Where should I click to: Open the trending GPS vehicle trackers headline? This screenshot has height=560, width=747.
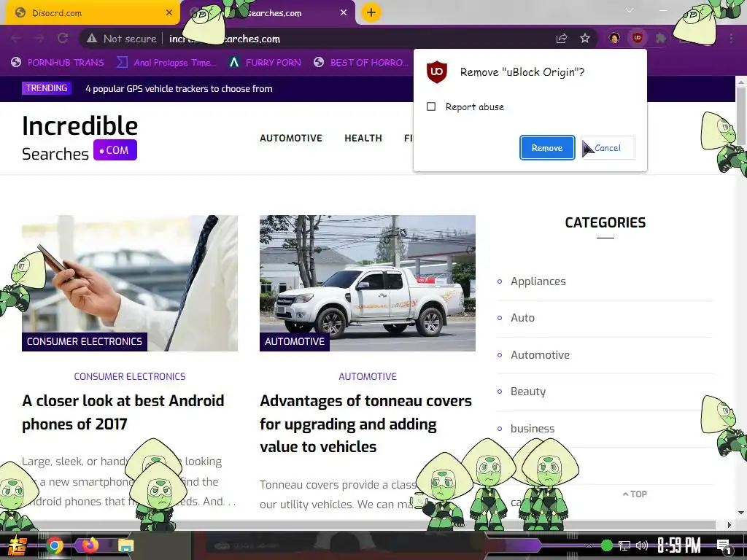tap(179, 88)
